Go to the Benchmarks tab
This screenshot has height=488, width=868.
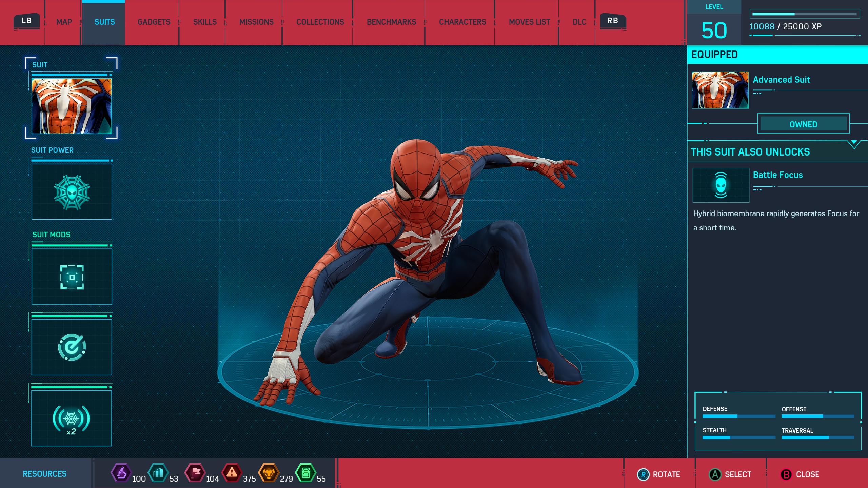click(x=391, y=22)
